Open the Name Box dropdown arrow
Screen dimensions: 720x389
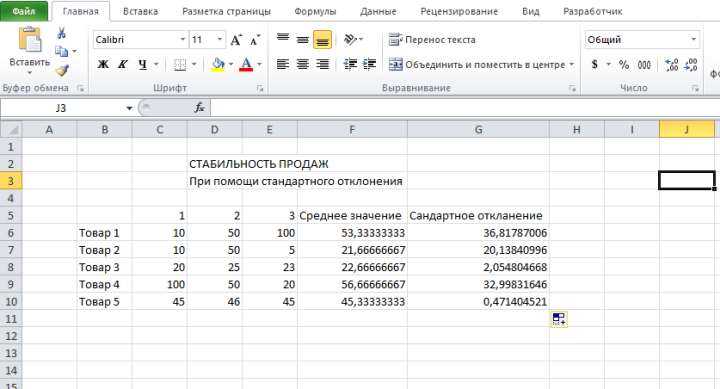(x=129, y=108)
